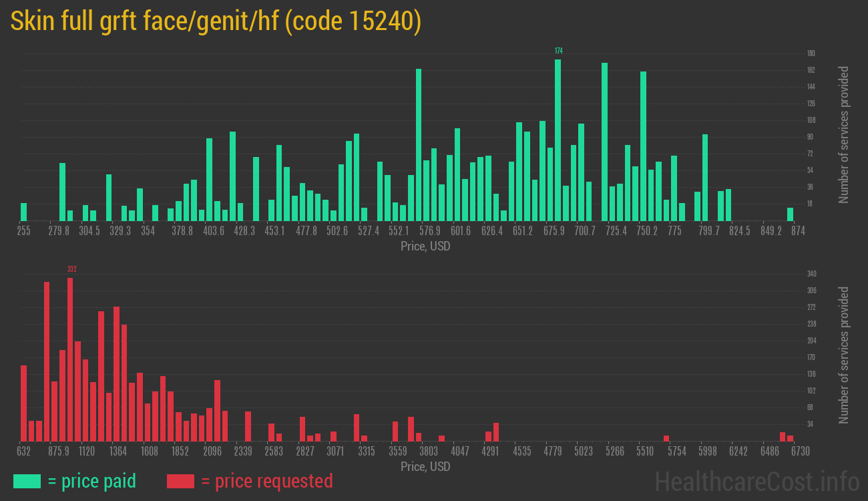This screenshot has height=501, width=868.
Task: Select the rightmost green bar near 874
Action: [790, 214]
